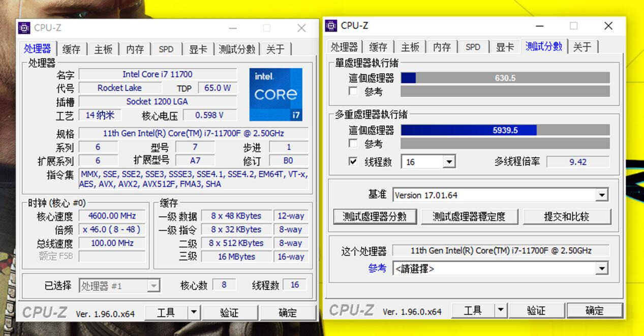The width and height of the screenshot is (644, 336).
Task: Enable 參考 checkbox under multi-thread score
Action: pos(353,143)
